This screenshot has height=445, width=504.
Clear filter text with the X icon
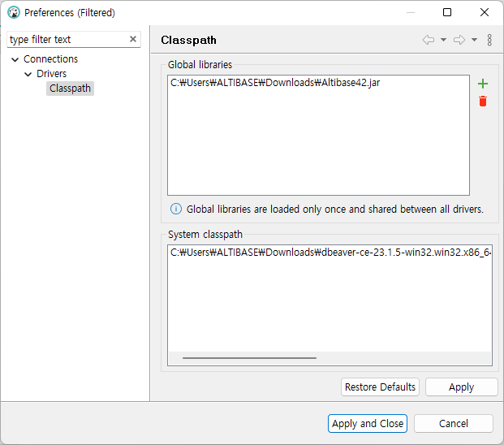(133, 39)
